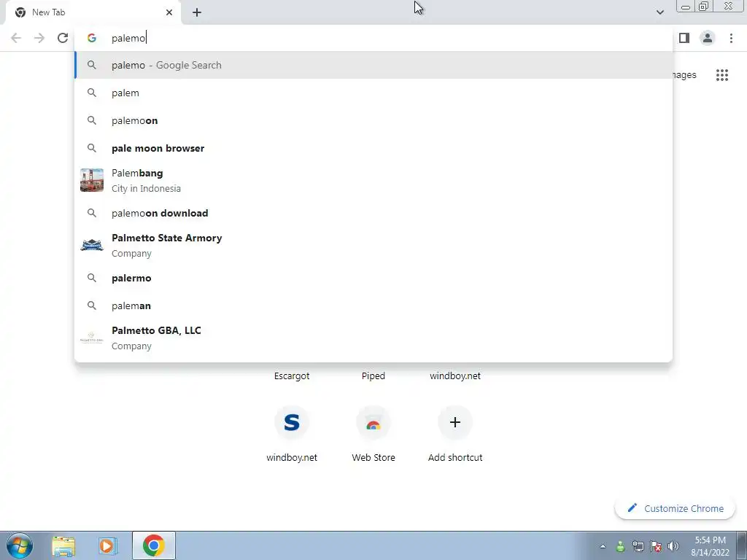Open the tab search chevron

(x=659, y=12)
